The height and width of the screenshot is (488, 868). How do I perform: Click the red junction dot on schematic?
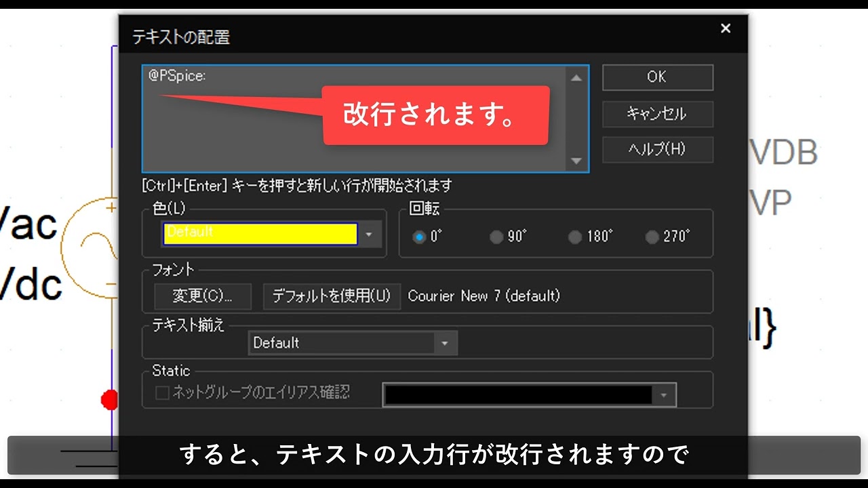coord(108,400)
